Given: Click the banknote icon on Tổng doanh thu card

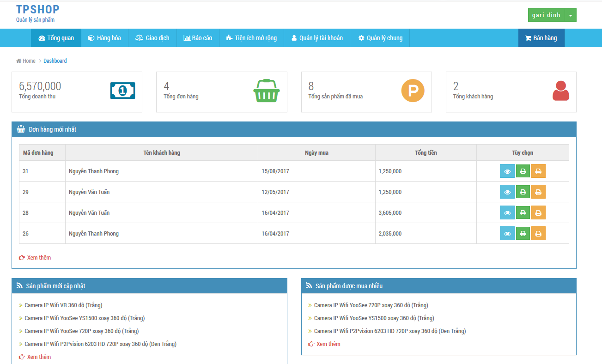Looking at the screenshot, I should point(122,91).
